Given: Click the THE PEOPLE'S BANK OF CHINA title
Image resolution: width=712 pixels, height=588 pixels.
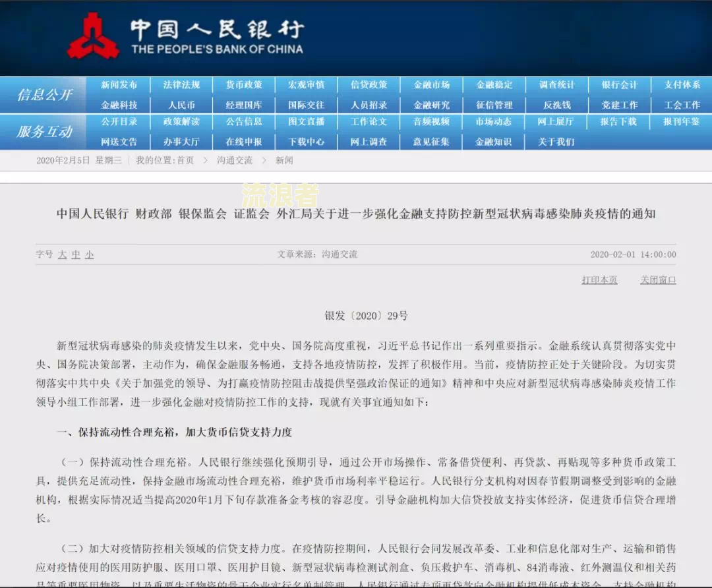Looking at the screenshot, I should [x=217, y=49].
